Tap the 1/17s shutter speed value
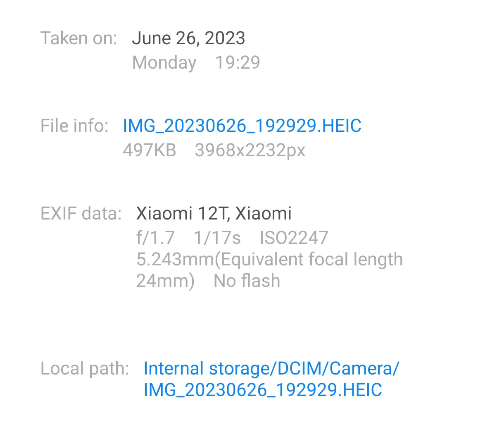 point(217,238)
